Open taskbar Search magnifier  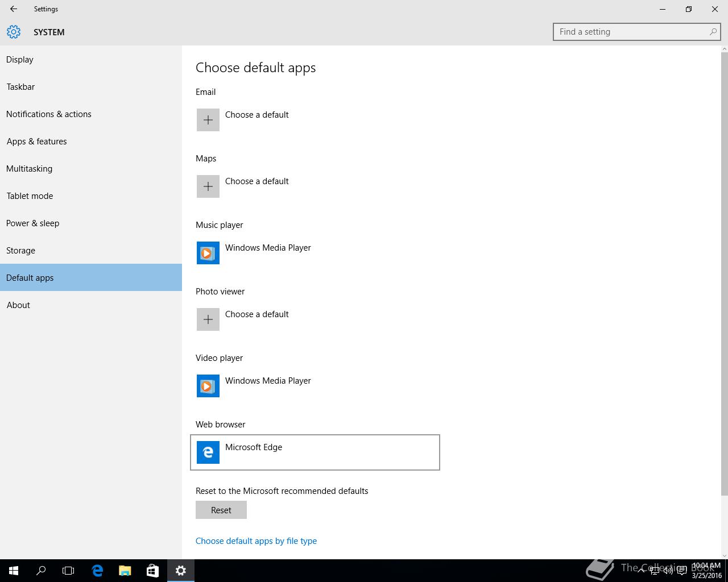click(41, 571)
